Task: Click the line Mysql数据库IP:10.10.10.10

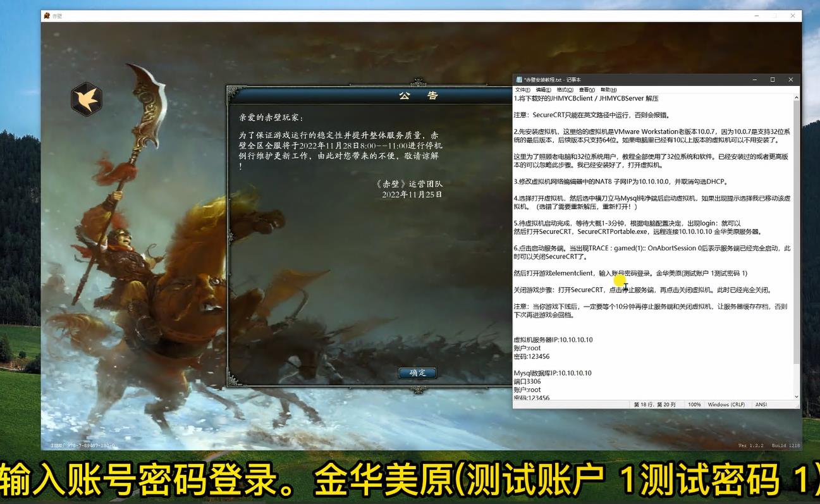Action: click(x=553, y=373)
